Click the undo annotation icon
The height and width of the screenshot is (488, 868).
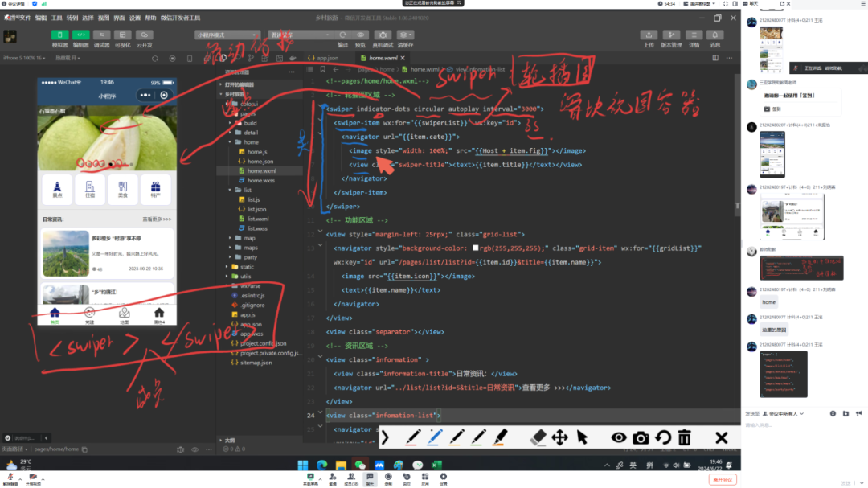tap(662, 437)
